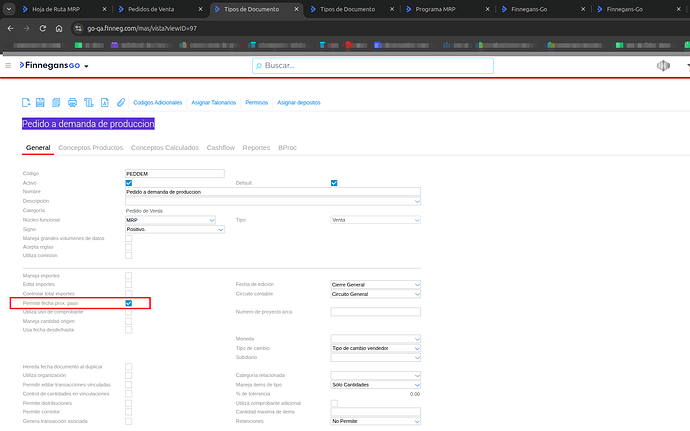Image resolution: width=690 pixels, height=431 pixels.
Task: Enable Maneja grandes volumenes de datos
Action: click(x=128, y=238)
